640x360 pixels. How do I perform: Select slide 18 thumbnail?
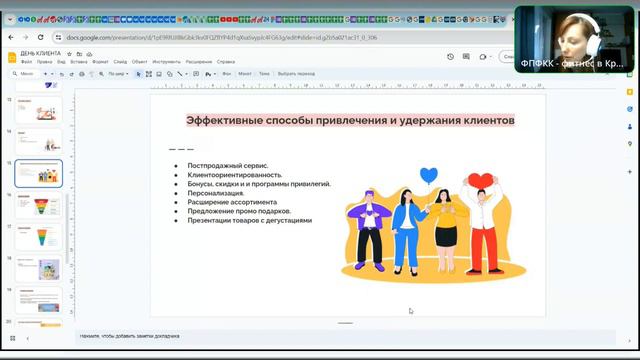pos(38,269)
